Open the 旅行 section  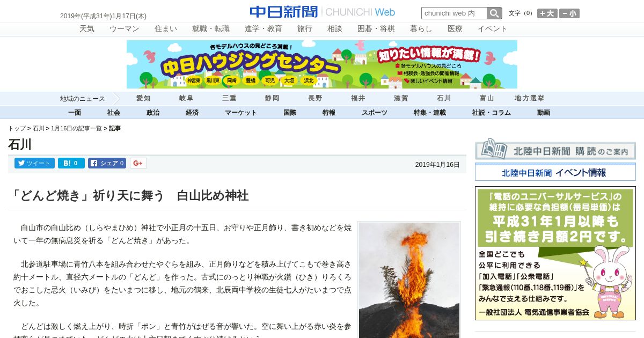(x=305, y=29)
